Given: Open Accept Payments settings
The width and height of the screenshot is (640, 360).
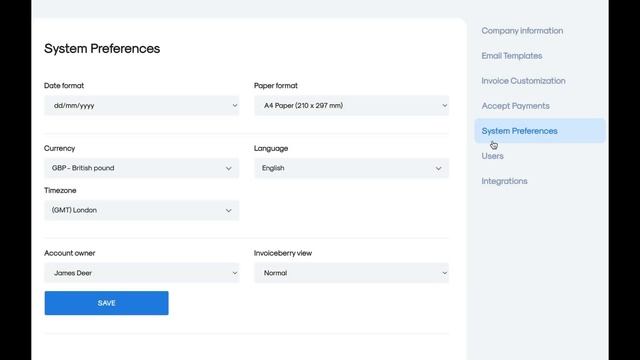Looking at the screenshot, I should (x=516, y=106).
